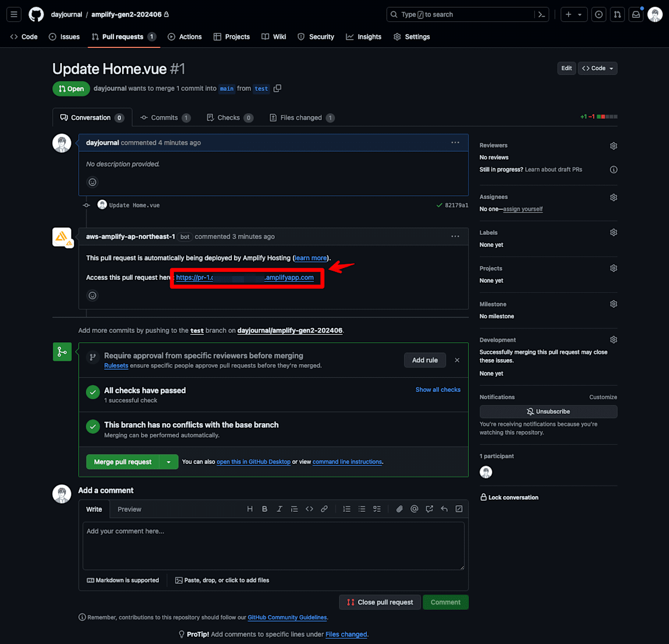Switch to the Files changed tab
Viewport: 669px width, 644px height.
click(302, 118)
